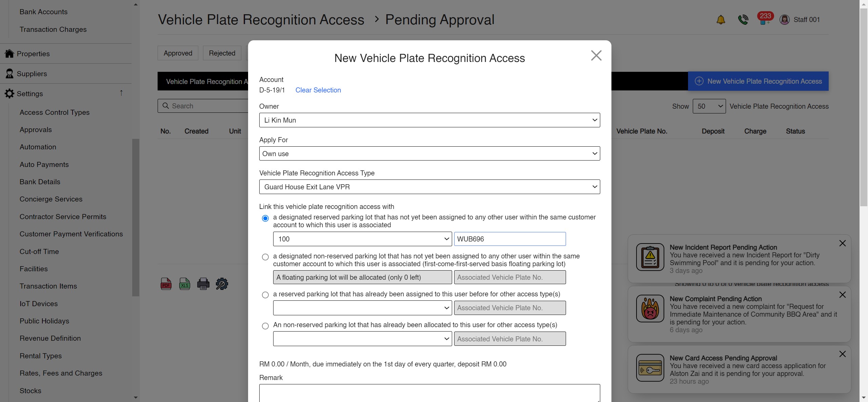Edit the WUB696 vehicle plate field
The image size is (868, 402).
510,239
